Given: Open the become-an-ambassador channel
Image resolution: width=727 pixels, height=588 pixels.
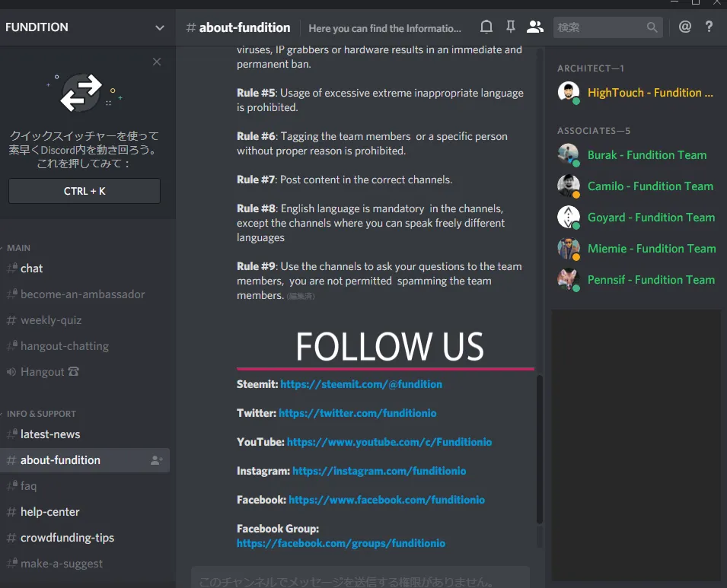Looking at the screenshot, I should coord(84,294).
